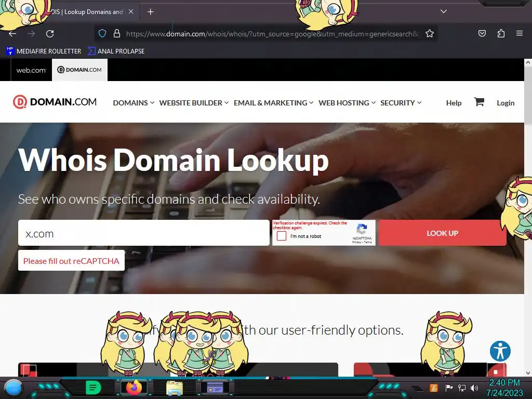Viewport: 532px width, 399px height.
Task: Open the shopping cart
Action: click(x=478, y=102)
